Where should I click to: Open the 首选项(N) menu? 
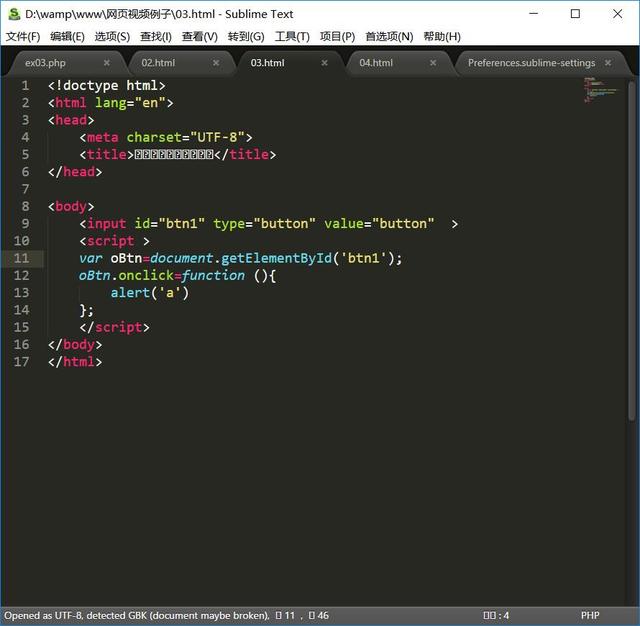(x=389, y=37)
